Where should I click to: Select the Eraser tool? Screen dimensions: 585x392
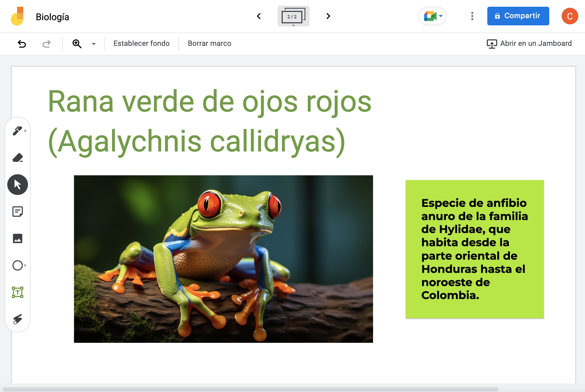pos(18,158)
